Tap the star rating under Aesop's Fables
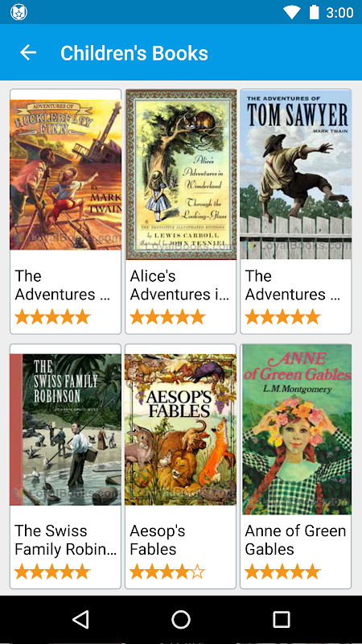 (167, 572)
